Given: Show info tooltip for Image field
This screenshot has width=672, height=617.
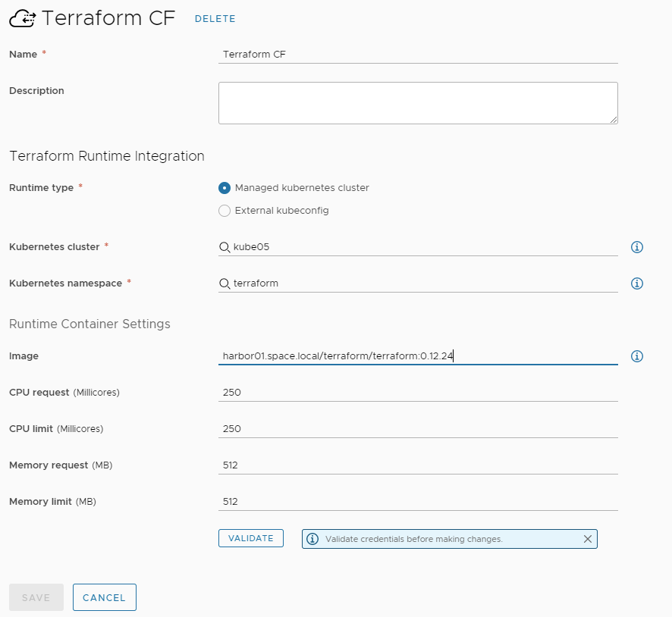Looking at the screenshot, I should [x=637, y=356].
